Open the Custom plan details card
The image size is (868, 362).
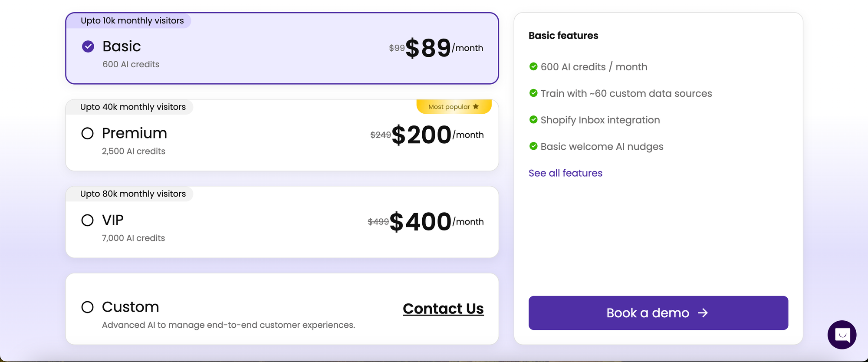[x=282, y=308]
